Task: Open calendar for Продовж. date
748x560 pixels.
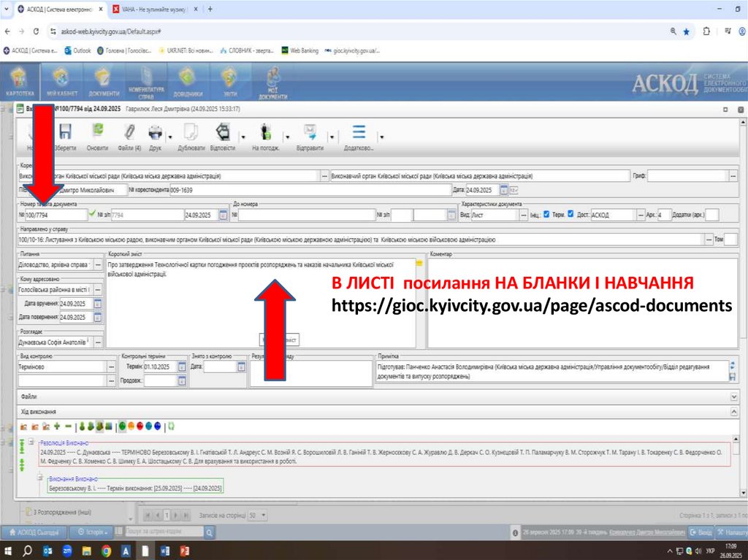Action: pos(182,380)
